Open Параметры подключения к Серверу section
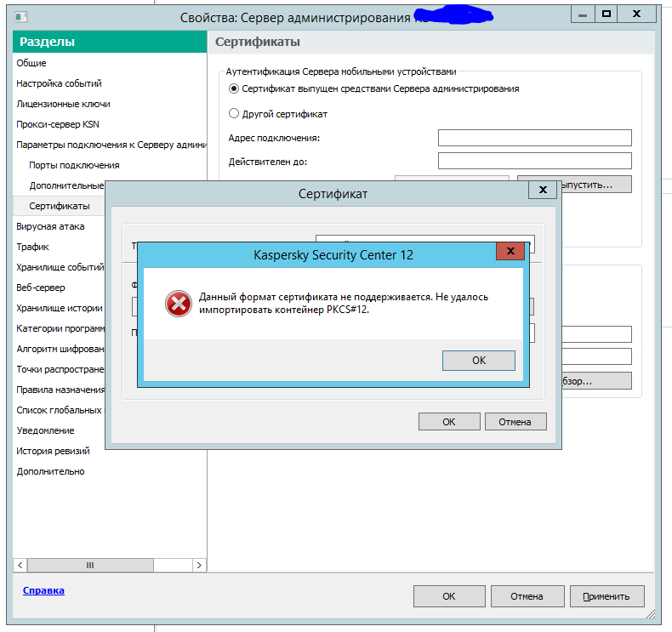 tap(110, 145)
